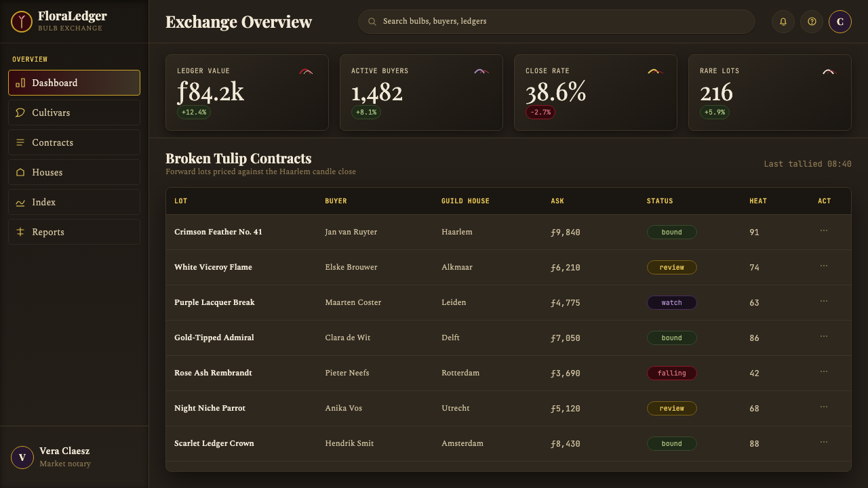Click the +8.1% active buyers badge
Viewport: 868px width, 488px height.
click(366, 112)
